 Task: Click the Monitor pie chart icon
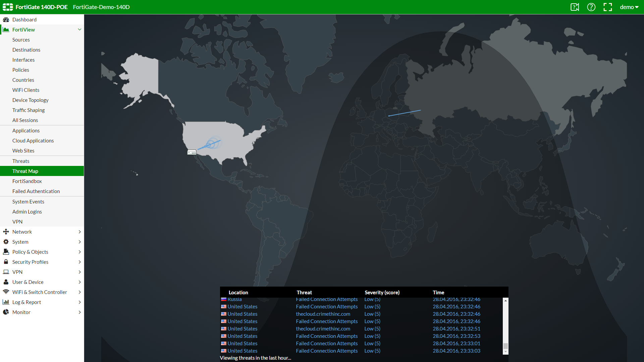click(6, 312)
